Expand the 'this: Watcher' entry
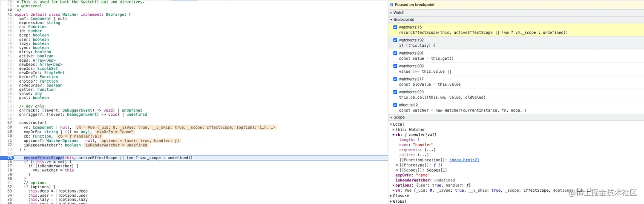Screen dimensions: 644x204 tap(394, 129)
